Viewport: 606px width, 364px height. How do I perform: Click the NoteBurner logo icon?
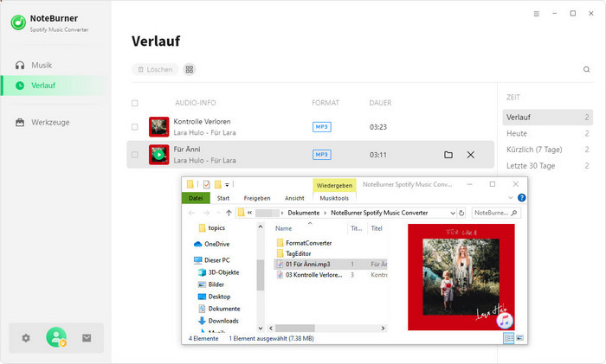[x=18, y=22]
